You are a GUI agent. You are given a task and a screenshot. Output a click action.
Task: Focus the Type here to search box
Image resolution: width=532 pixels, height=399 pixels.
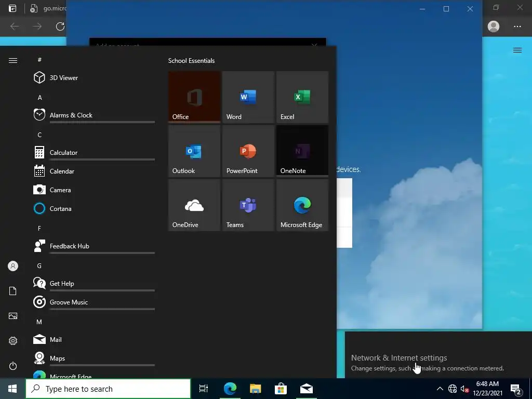click(x=108, y=389)
